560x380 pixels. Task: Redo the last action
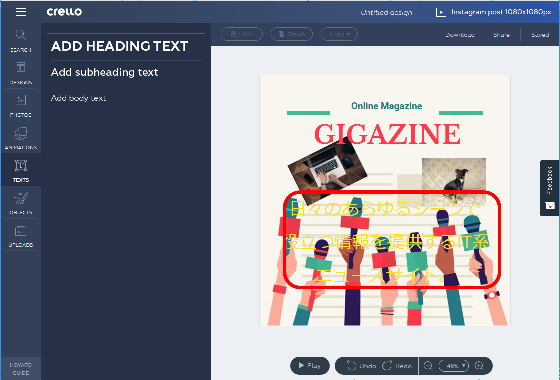(397, 366)
